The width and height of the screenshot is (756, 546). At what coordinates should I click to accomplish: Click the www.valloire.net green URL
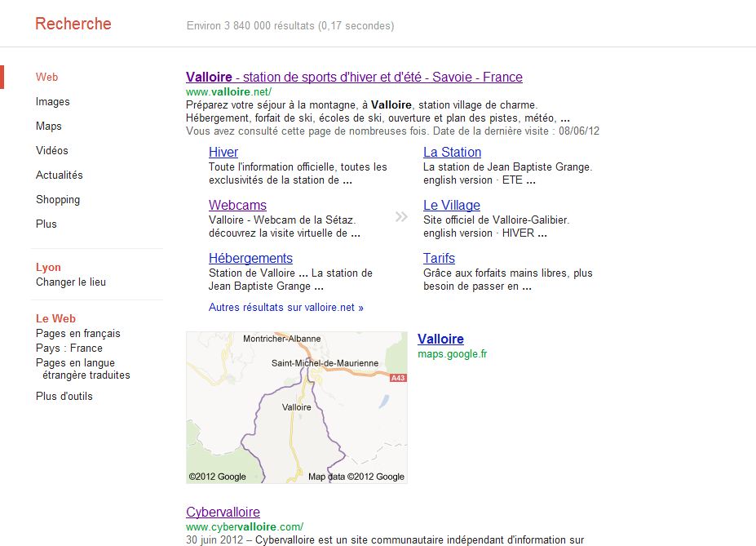tap(228, 91)
